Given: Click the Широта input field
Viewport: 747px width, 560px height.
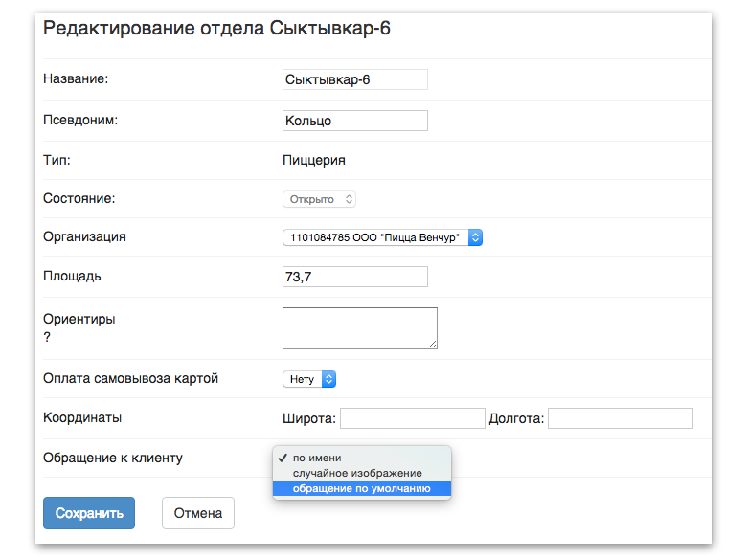Looking at the screenshot, I should point(413,418).
